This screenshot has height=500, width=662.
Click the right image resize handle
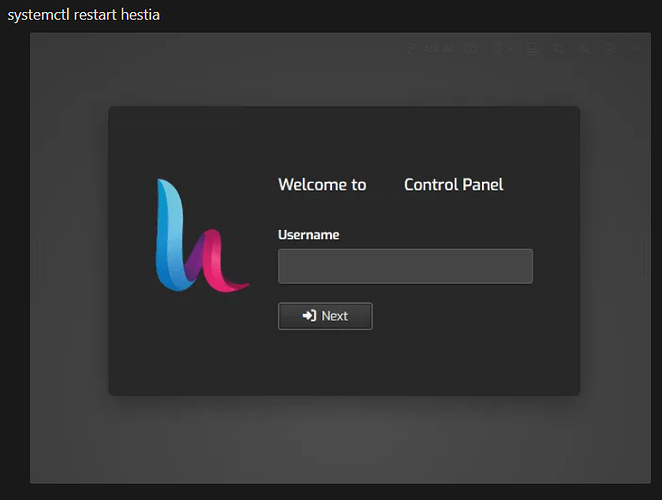coord(644,258)
